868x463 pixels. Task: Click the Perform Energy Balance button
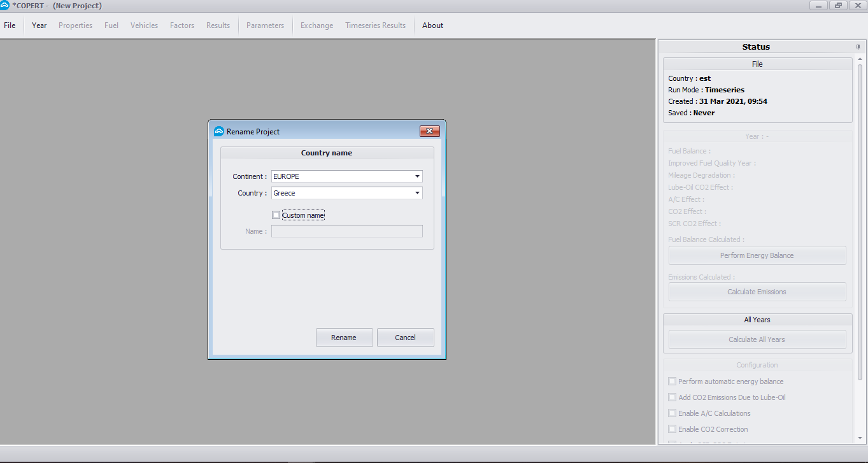[x=757, y=255]
